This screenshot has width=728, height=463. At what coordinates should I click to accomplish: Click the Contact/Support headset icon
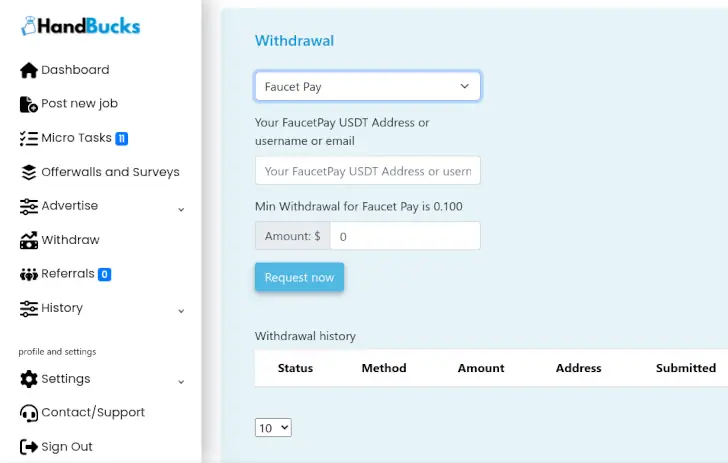(x=29, y=413)
